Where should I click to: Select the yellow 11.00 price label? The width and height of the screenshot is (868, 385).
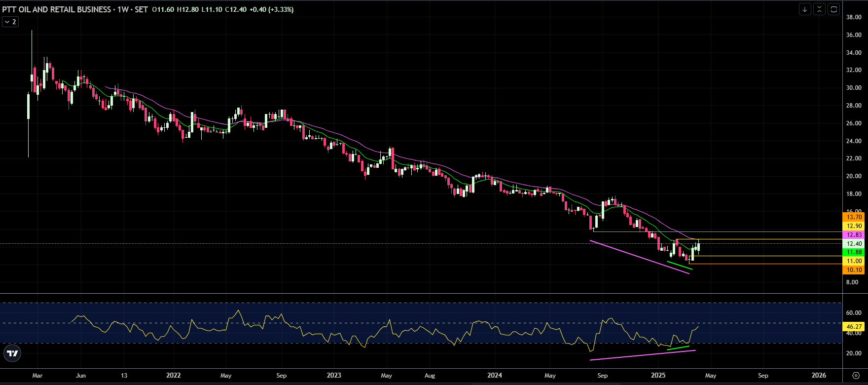(x=854, y=261)
